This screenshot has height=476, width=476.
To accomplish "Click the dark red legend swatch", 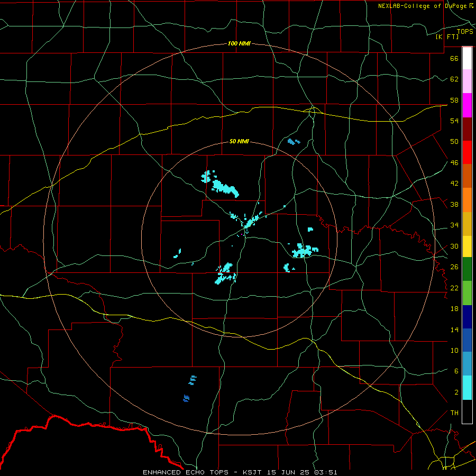I will tap(467, 130).
